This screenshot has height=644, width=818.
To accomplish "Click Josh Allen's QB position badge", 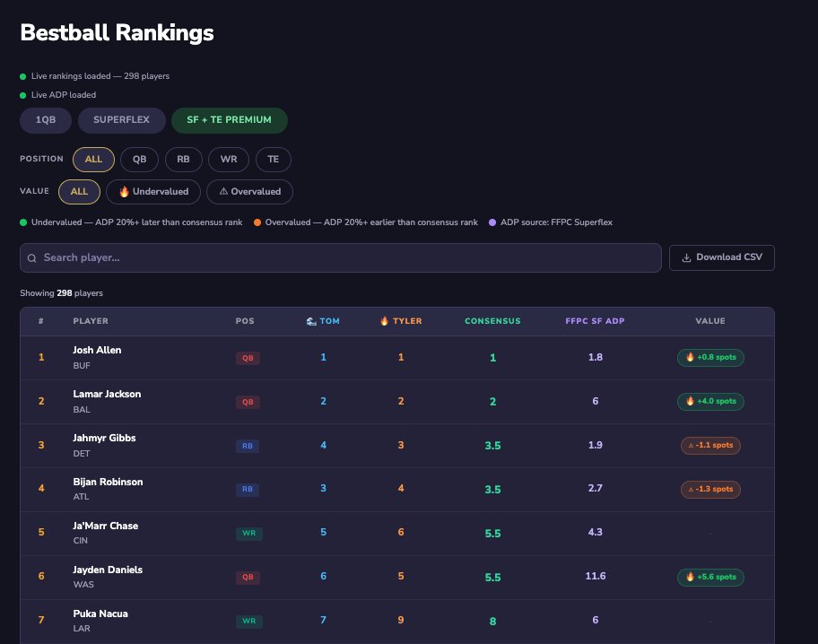I will [248, 358].
